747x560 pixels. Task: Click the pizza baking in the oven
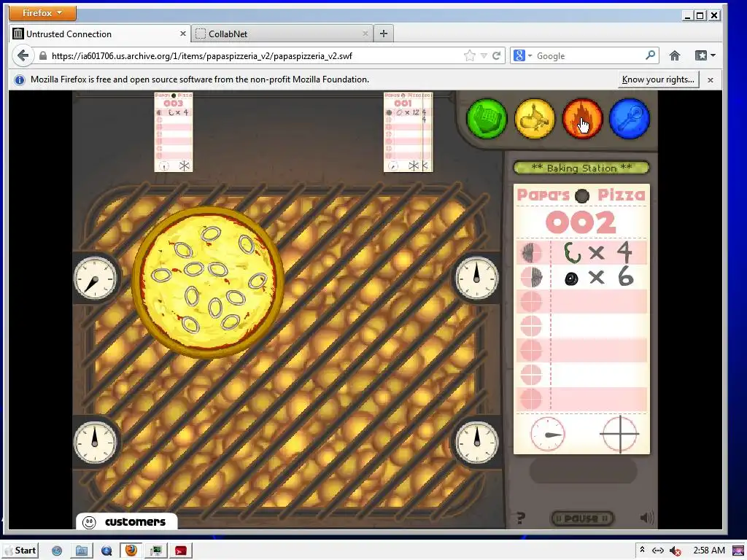point(208,281)
